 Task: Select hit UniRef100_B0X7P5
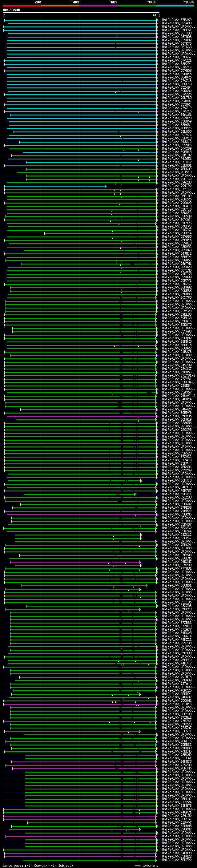coord(176,297)
